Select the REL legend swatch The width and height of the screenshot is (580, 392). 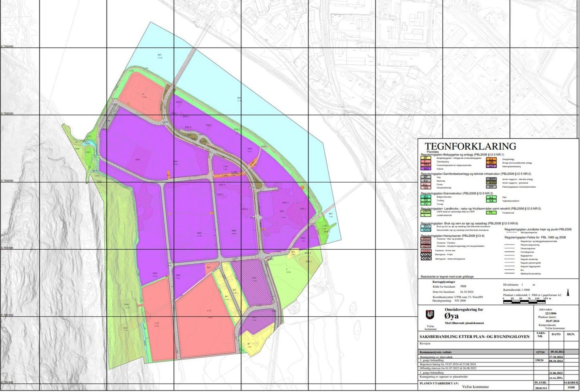[425, 164]
